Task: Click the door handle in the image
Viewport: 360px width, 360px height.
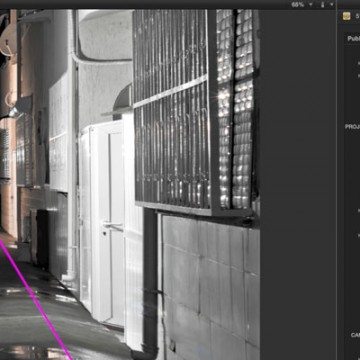Action: pos(112,226)
